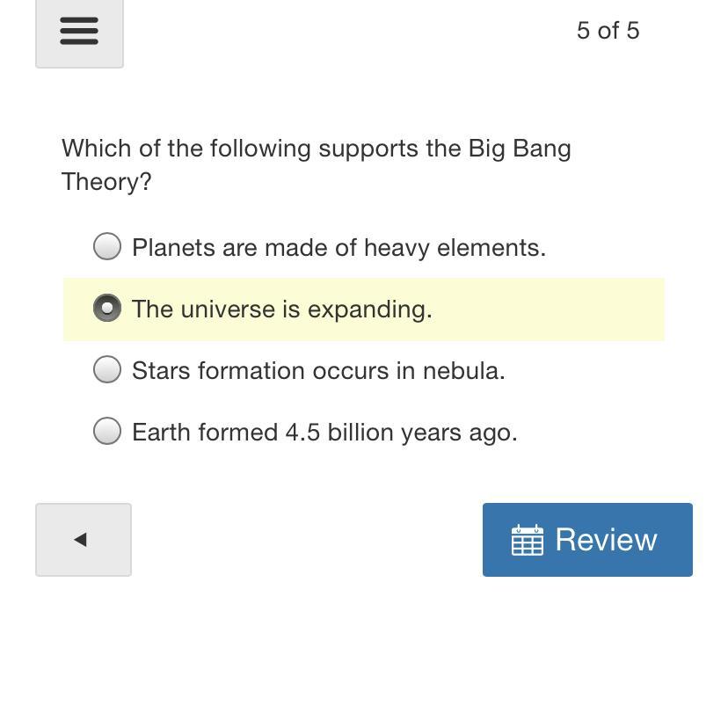Select radio for 'Planets are made of heavy elements'
The image size is (728, 728).
coord(107,247)
